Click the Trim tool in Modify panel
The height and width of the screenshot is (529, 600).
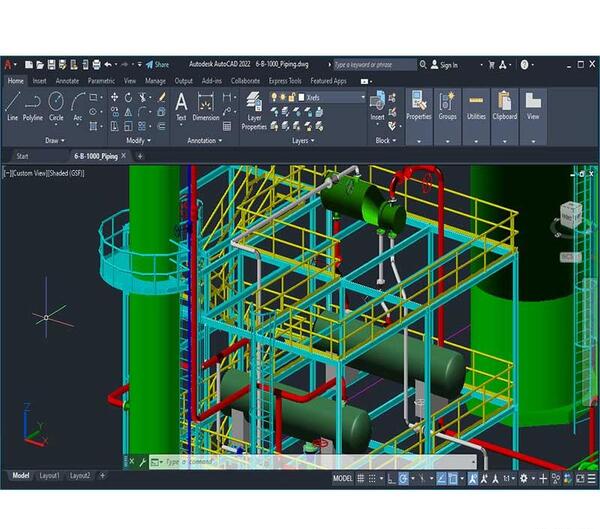pyautogui.click(x=142, y=97)
